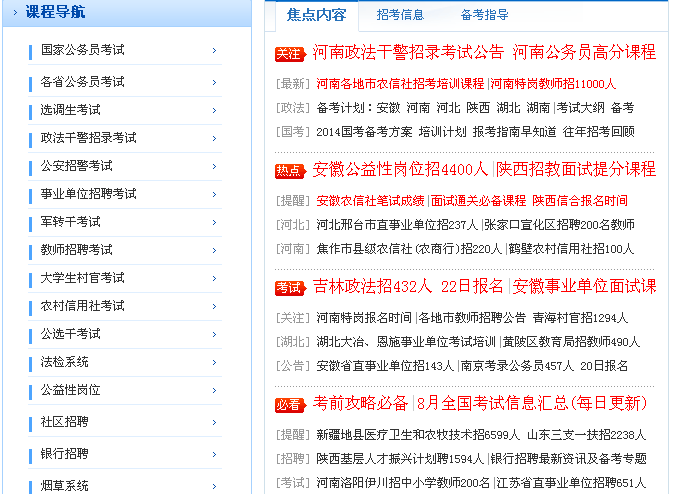Open 烟草系统 in course navigation

[x=64, y=485]
